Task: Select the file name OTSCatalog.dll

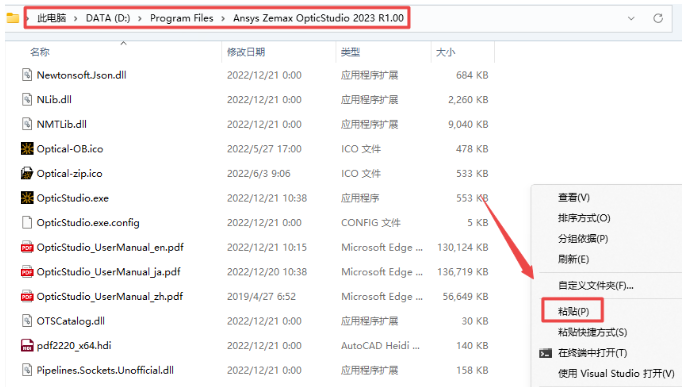Action: click(71, 321)
